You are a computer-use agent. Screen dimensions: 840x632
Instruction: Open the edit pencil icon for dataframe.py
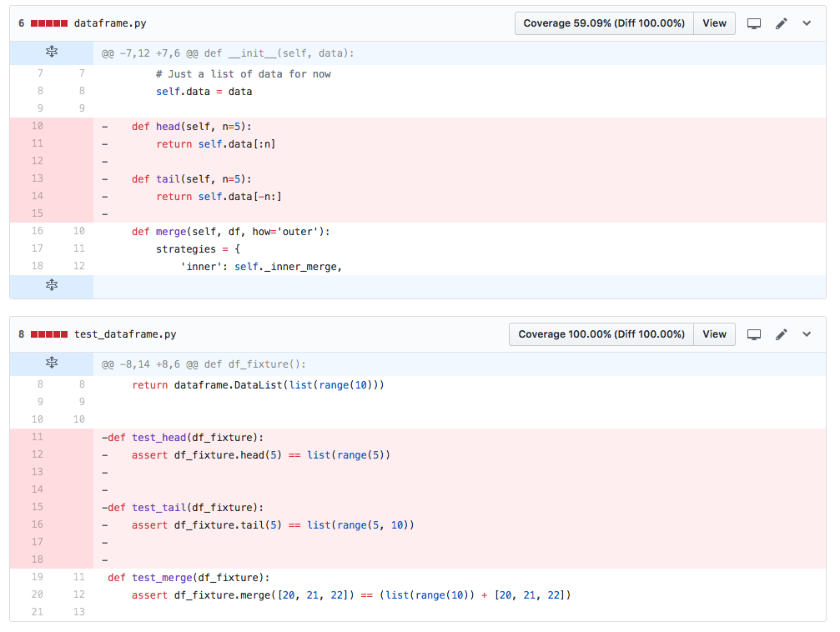point(781,23)
